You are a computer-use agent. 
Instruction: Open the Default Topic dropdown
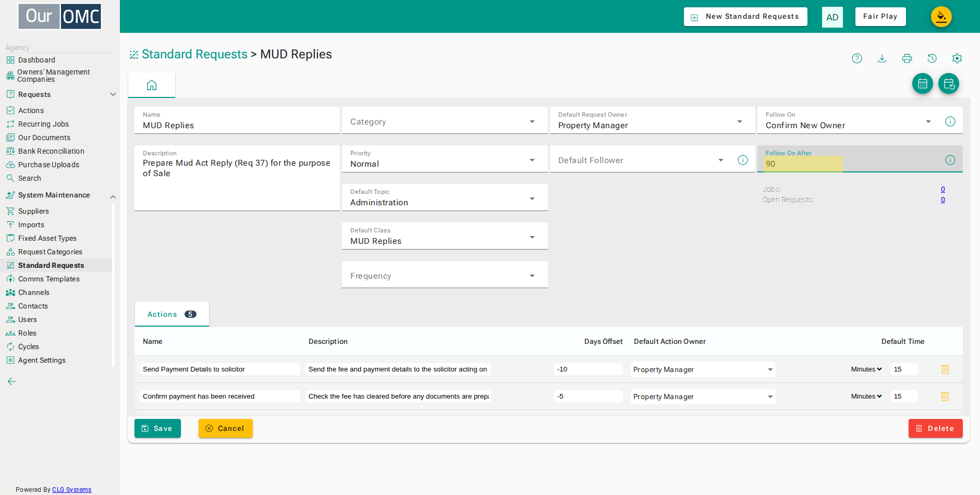click(445, 197)
